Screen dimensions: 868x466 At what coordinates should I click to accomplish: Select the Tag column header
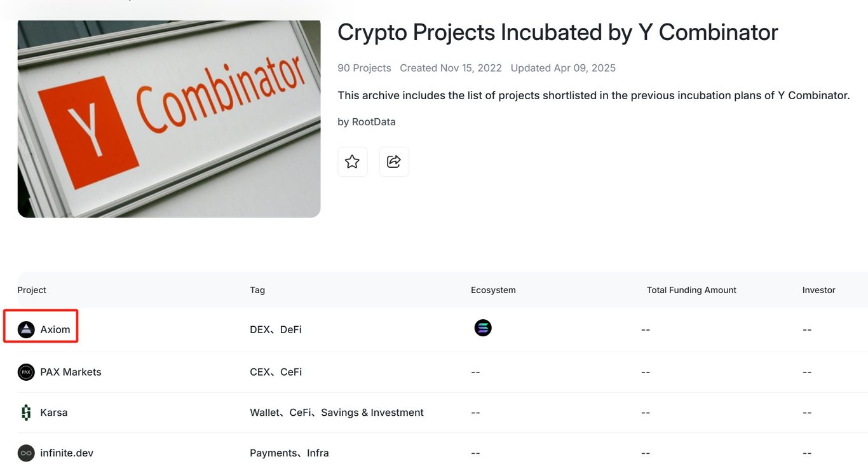coord(257,290)
